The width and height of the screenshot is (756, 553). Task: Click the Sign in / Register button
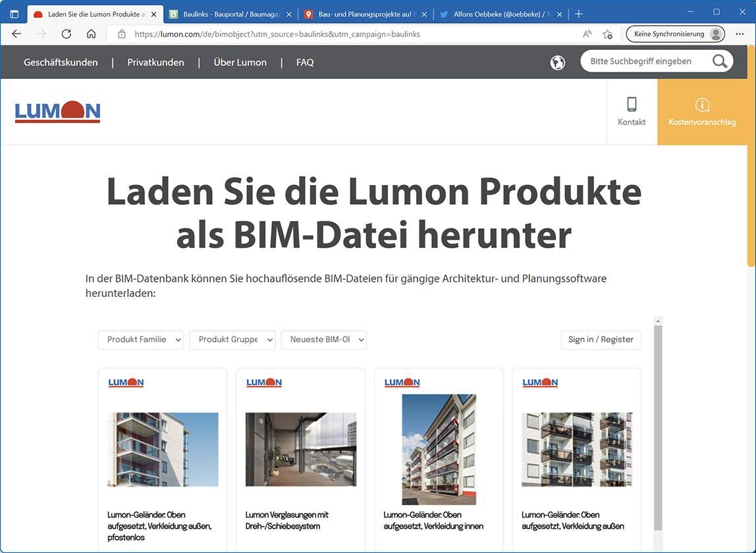click(601, 340)
